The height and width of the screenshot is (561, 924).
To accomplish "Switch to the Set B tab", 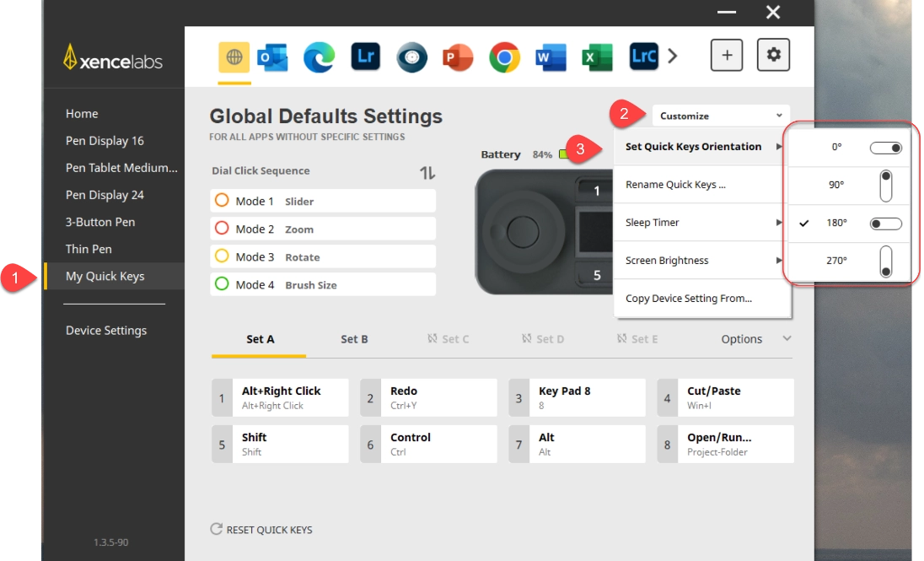I will pyautogui.click(x=354, y=339).
